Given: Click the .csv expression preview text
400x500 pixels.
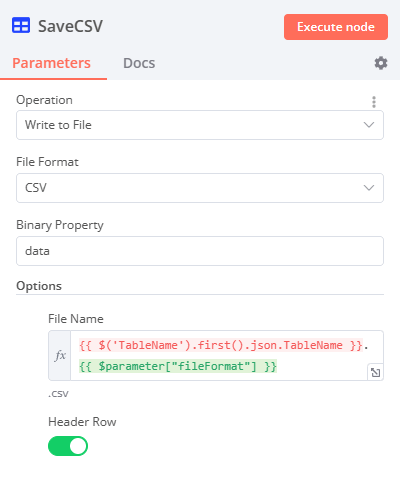Looking at the screenshot, I should pyautogui.click(x=58, y=394).
